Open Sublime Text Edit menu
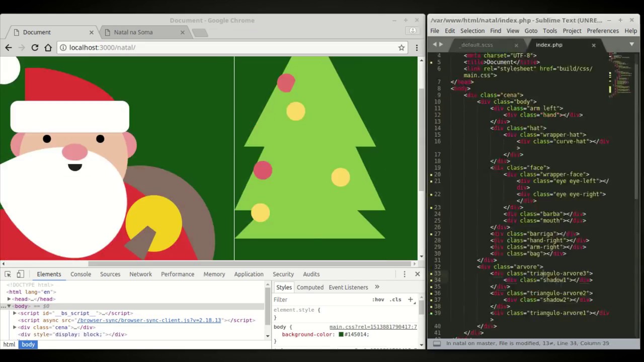 coord(450,31)
